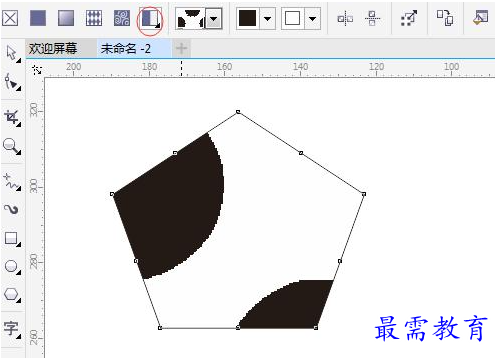Choose the Vector pattern fill icon
Viewport: 496px width, 360px height.
click(x=94, y=18)
